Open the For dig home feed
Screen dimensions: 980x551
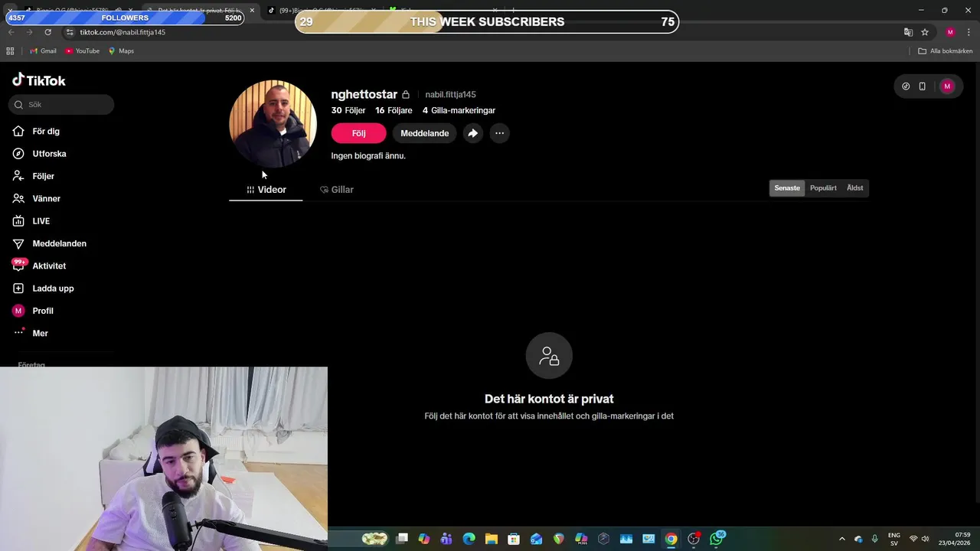point(37,131)
